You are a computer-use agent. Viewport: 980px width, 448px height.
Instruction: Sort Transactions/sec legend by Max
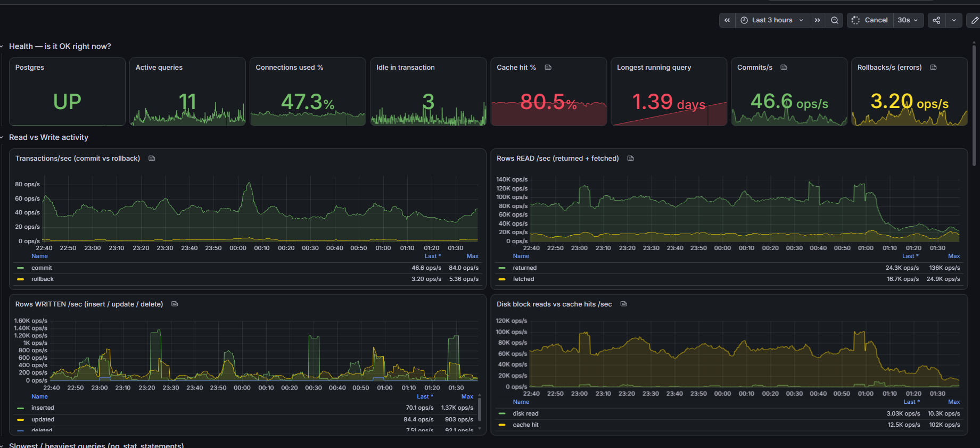click(x=472, y=256)
